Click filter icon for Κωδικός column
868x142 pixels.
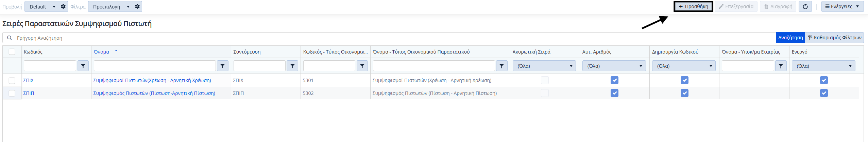83,66
